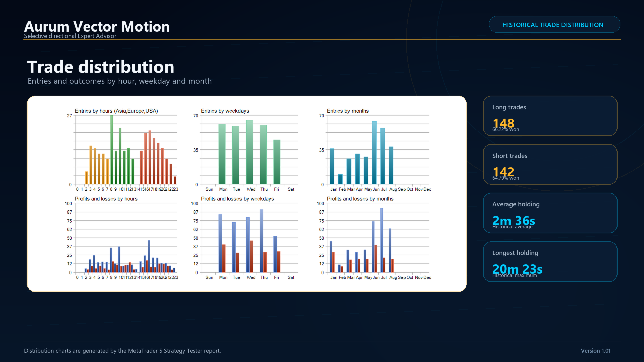Click the tallest June bar in Entries by months
This screenshot has width=644, height=362.
tap(374, 153)
